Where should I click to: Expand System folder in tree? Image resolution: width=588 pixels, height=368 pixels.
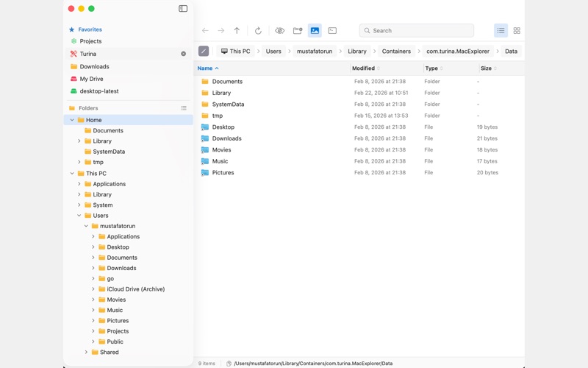coord(79,205)
